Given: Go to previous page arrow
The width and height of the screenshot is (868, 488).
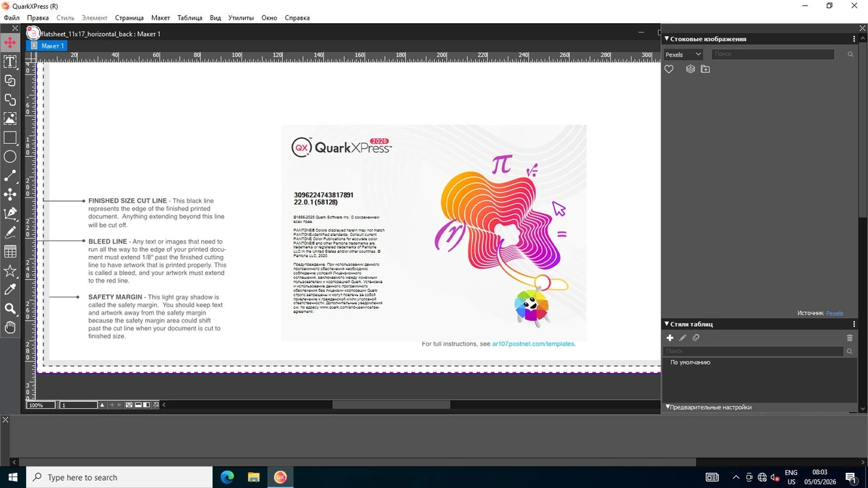Looking at the screenshot, I should 111,405.
